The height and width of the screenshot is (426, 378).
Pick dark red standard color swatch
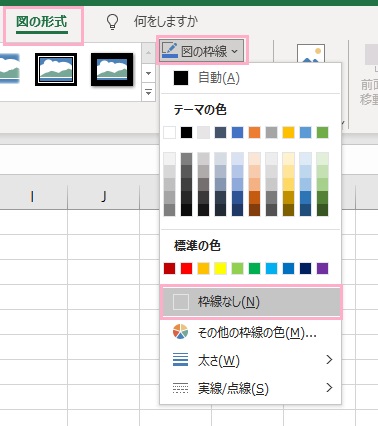click(x=169, y=268)
